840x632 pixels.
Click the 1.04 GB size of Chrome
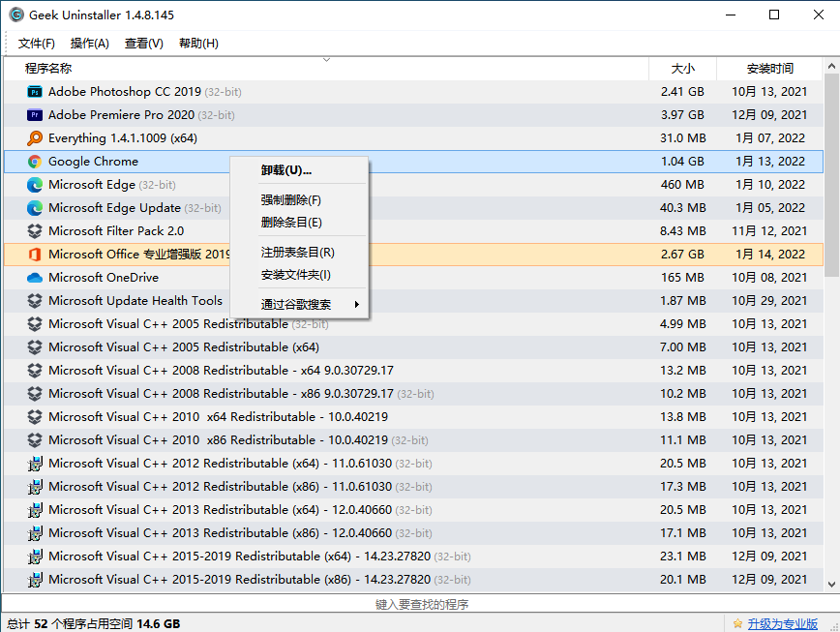coord(682,162)
